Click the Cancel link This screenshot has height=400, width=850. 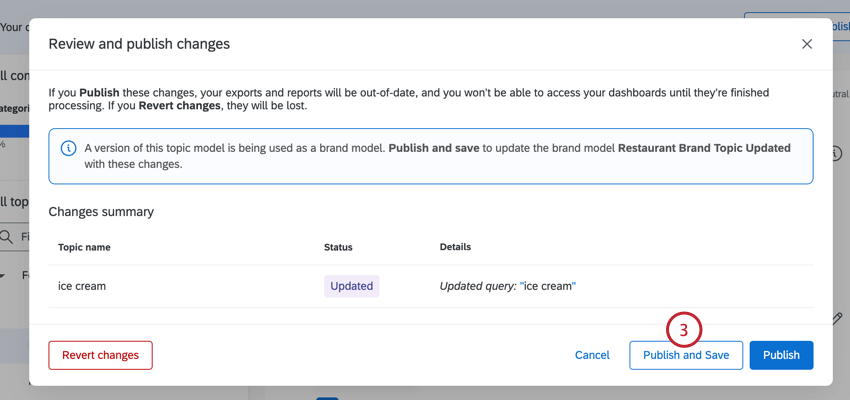tap(592, 355)
